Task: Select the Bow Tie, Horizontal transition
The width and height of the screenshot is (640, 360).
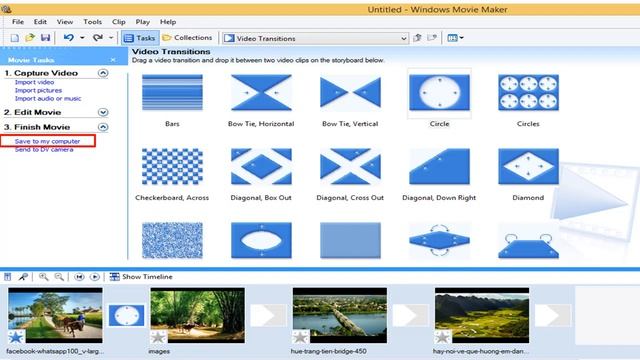Action: [261, 93]
